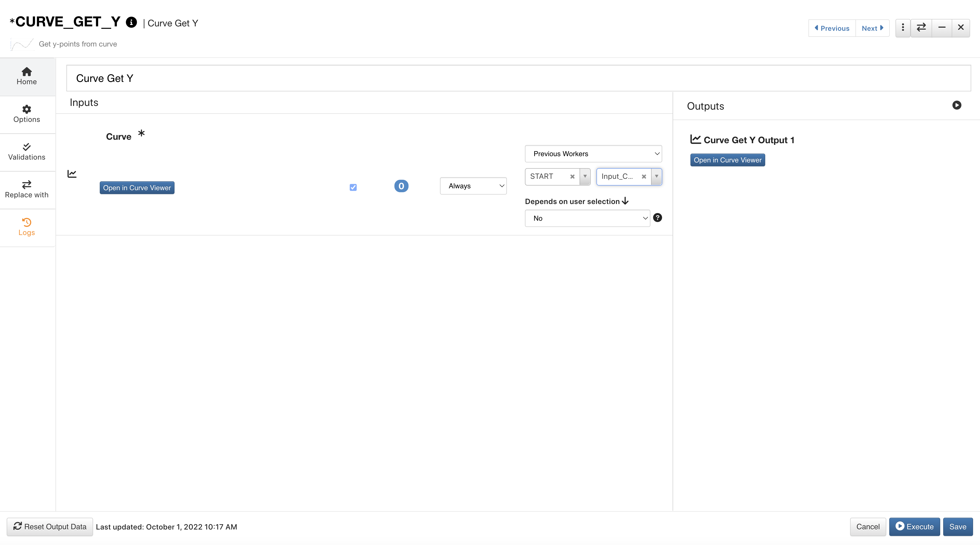Clear the Input_C... selection
Screen dimensions: 980x545
click(644, 177)
